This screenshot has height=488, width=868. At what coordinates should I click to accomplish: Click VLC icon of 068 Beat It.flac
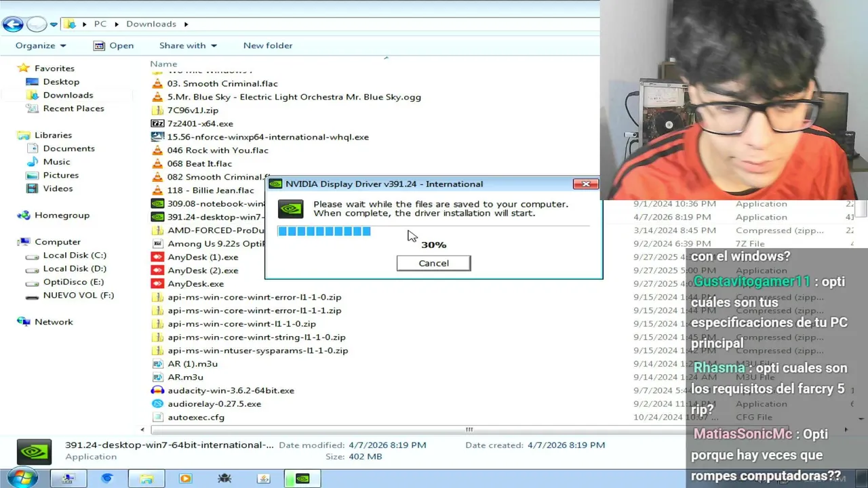[157, 163]
